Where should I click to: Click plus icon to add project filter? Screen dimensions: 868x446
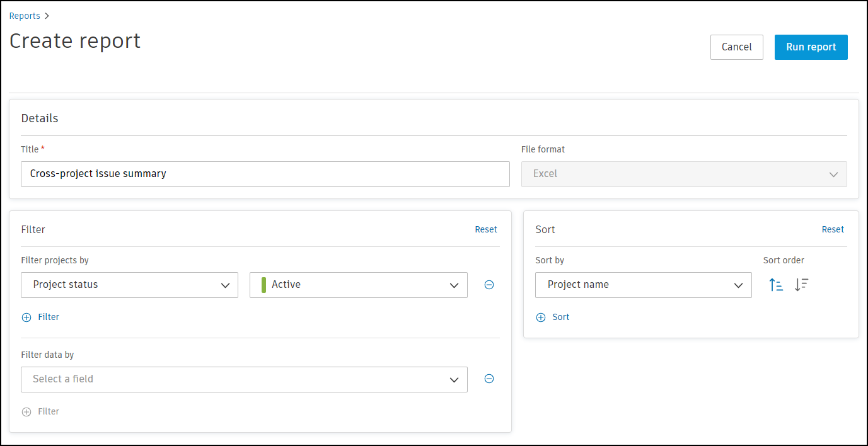pos(26,317)
